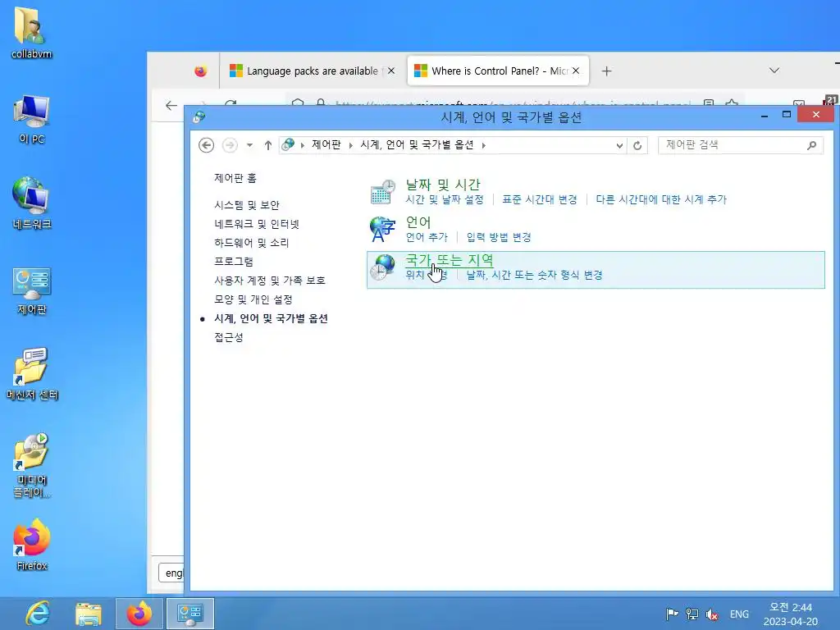The image size is (840, 630).
Task: Open the 이 PC desktop icon
Action: [32, 119]
